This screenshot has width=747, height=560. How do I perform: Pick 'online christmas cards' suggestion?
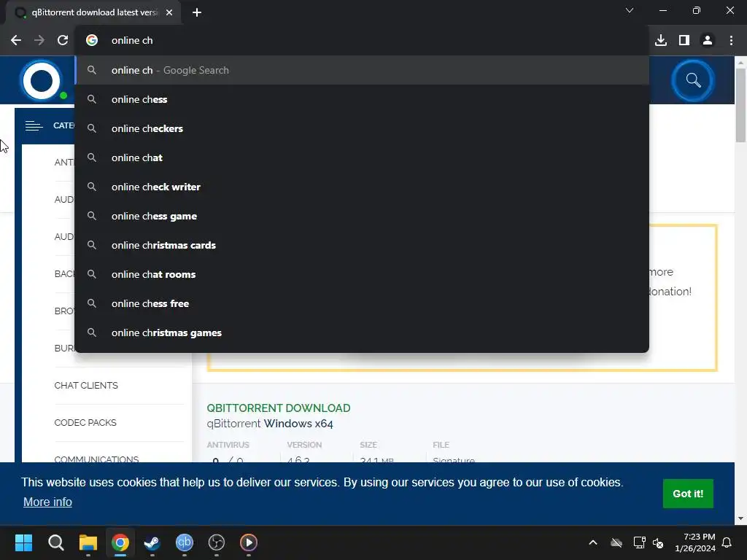362,245
